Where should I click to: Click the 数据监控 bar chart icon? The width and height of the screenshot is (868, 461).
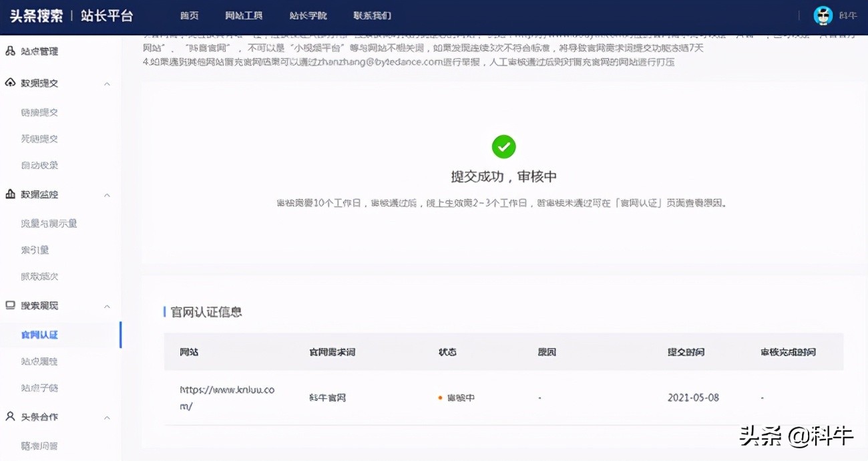[10, 194]
